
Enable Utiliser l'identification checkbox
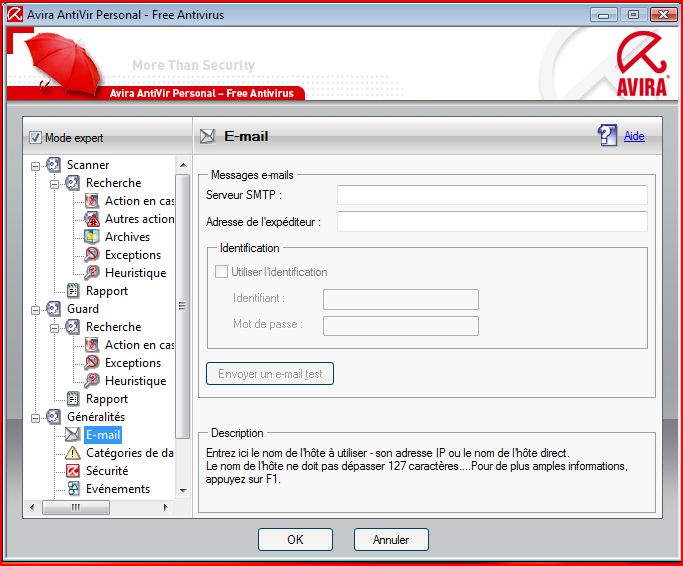coord(221,272)
